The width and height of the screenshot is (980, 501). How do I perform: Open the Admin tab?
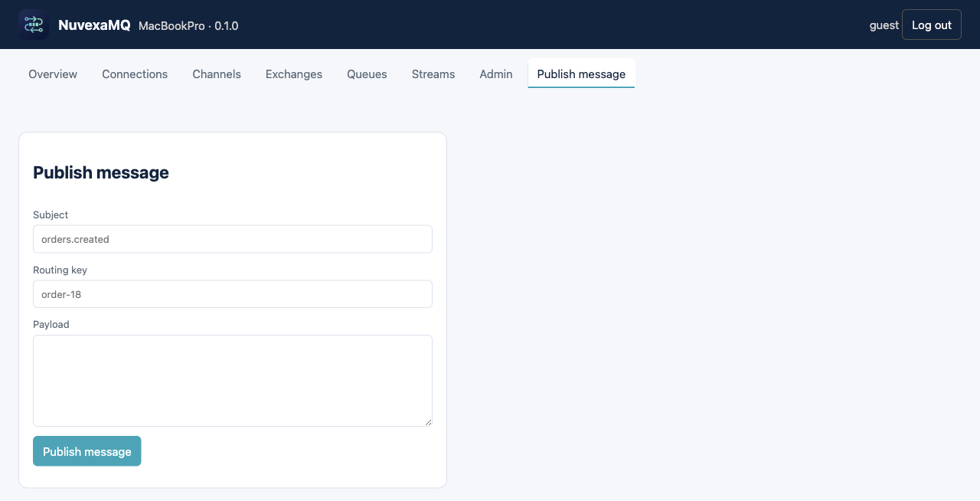[496, 74]
